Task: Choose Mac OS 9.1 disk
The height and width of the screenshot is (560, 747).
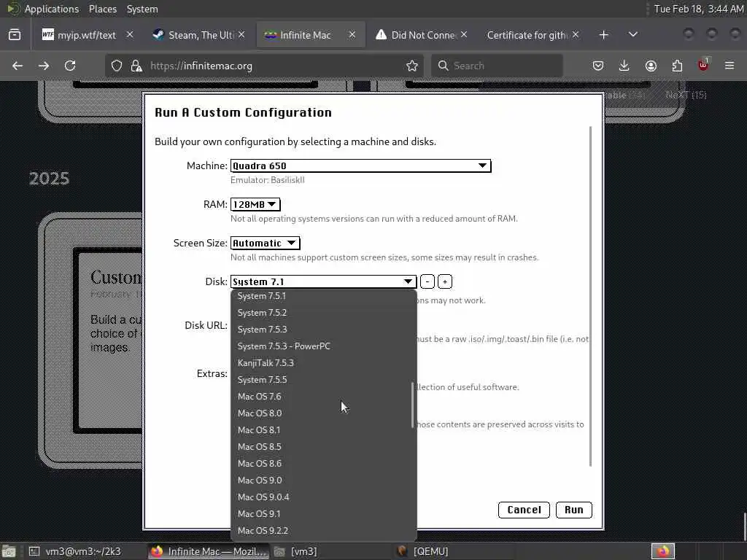Action: coord(323,514)
